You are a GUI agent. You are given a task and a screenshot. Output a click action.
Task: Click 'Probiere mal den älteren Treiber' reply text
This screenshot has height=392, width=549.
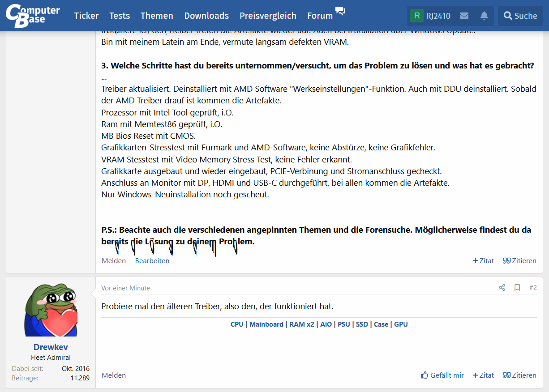coord(217,307)
